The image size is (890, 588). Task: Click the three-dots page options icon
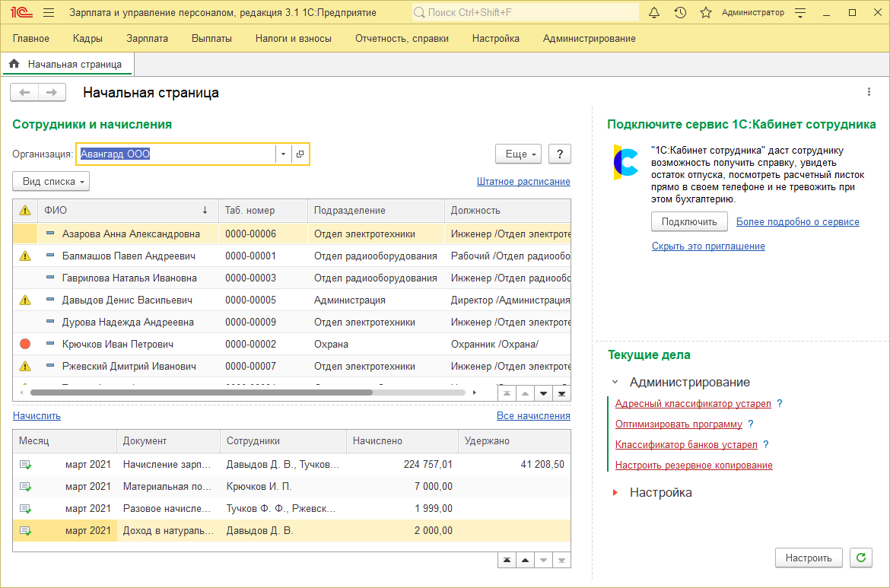click(869, 92)
